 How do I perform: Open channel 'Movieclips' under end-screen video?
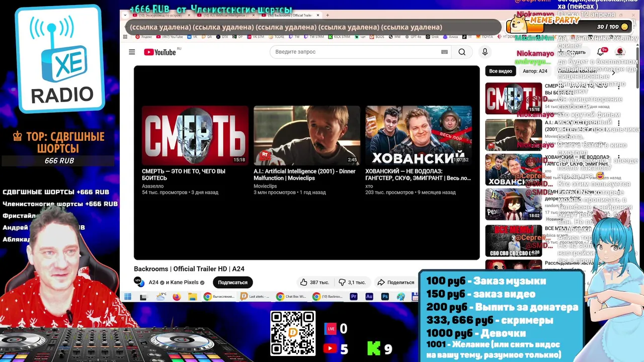coord(265,186)
